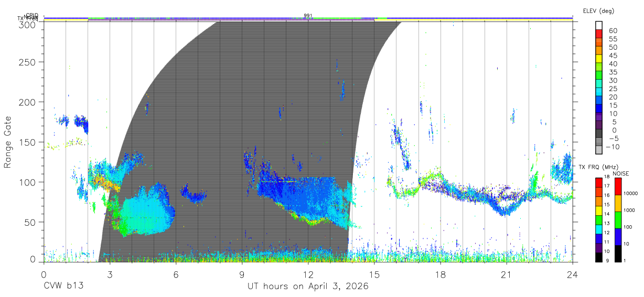Viewport: 644px width, 297px height.
Task: Click the TX FRQ (MHz) legend title
Action: tap(598, 167)
